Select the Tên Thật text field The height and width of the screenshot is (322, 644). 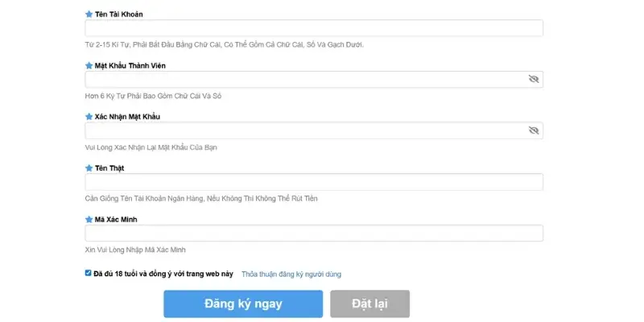[314, 182]
